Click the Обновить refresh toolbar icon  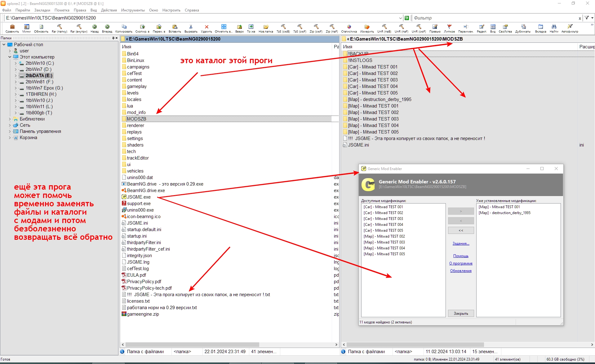point(41,28)
